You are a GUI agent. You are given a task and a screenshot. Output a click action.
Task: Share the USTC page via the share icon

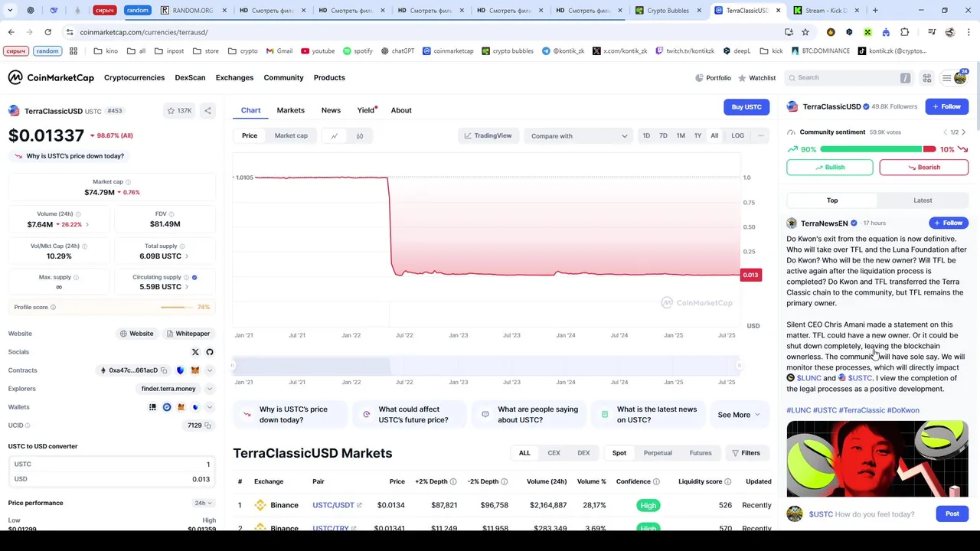[x=207, y=111]
